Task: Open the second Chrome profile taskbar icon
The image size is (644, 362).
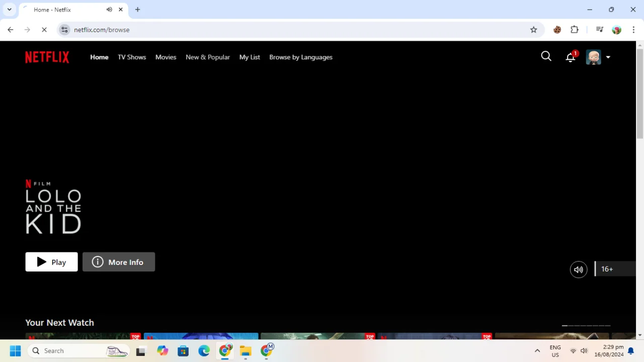Action: tap(267, 350)
